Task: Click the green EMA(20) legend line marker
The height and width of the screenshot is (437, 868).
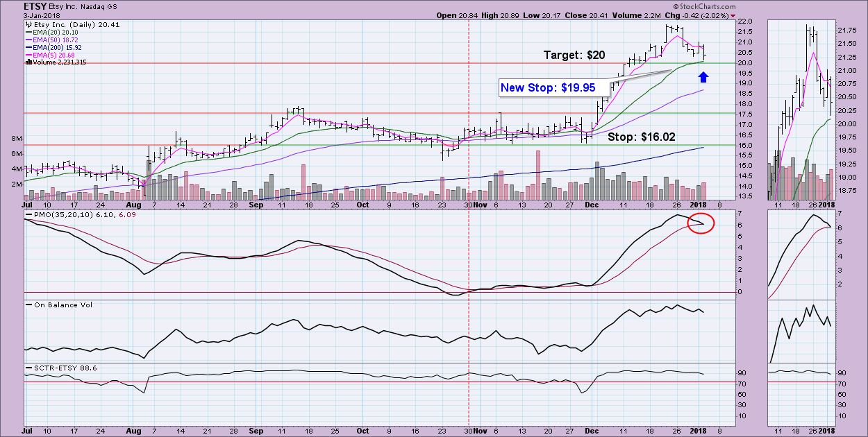Action: [x=28, y=32]
